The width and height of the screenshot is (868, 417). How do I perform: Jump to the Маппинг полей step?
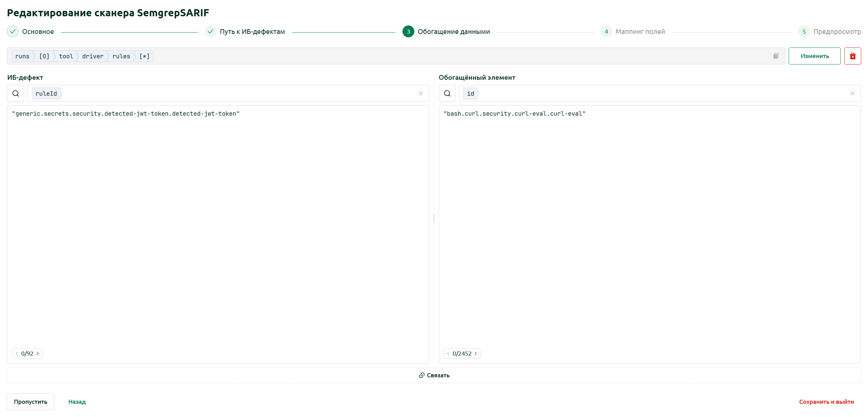633,32
